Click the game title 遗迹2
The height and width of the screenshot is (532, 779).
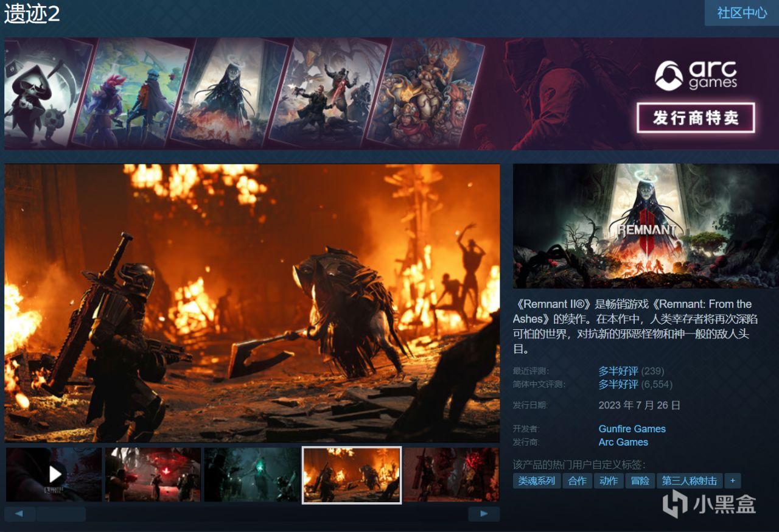32,13
